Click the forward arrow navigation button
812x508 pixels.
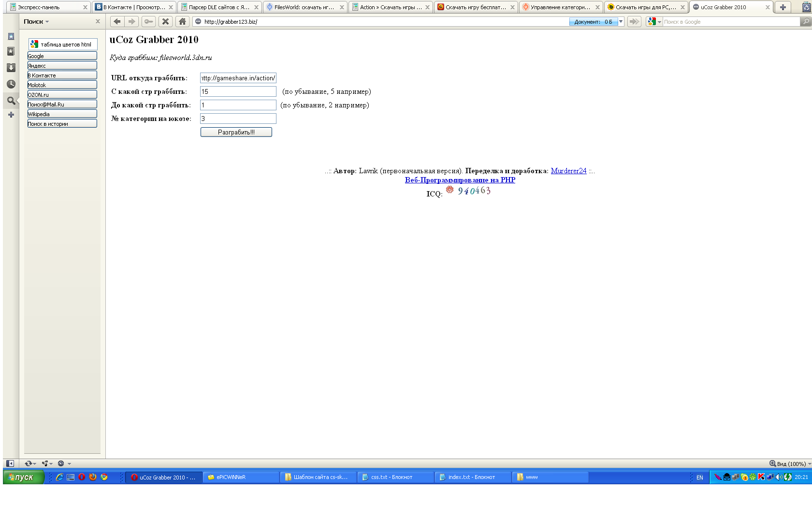(x=131, y=22)
